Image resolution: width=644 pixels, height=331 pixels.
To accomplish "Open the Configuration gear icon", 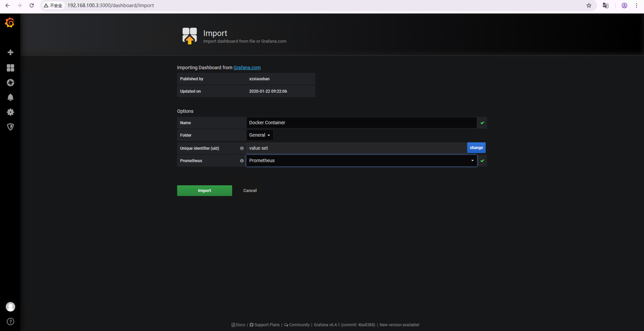I will tap(10, 112).
